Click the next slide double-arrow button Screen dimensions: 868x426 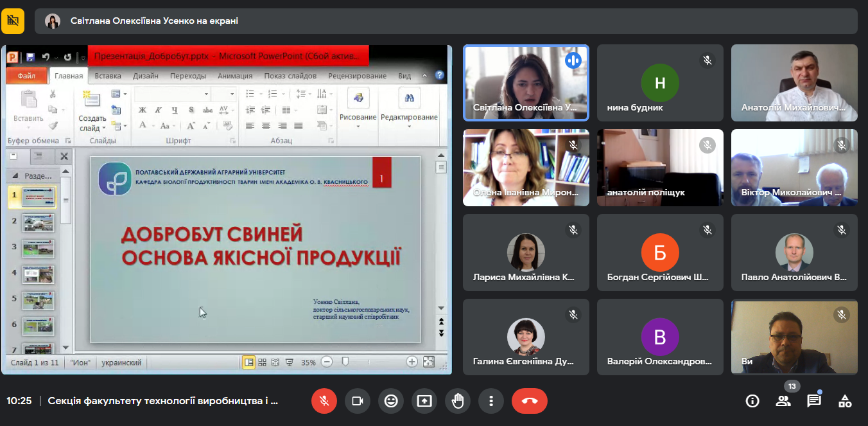pos(441,333)
